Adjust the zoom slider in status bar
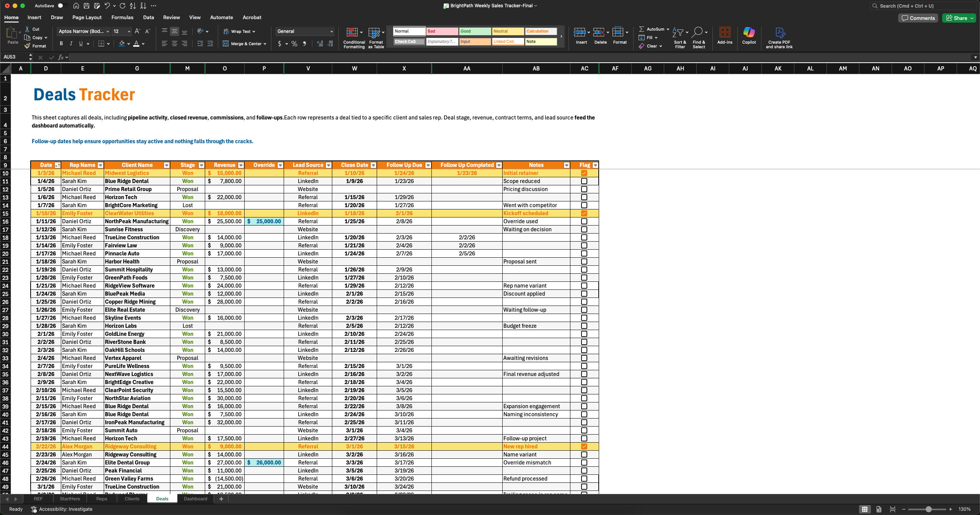Screen dimensions: 980x515 click(x=928, y=509)
